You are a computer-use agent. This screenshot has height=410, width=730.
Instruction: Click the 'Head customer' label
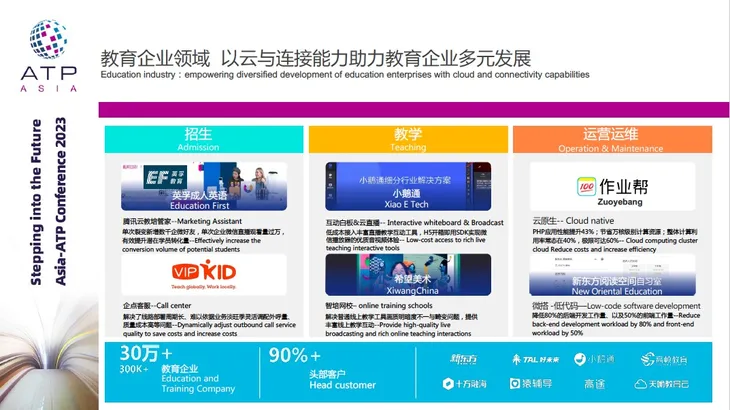(x=342, y=385)
